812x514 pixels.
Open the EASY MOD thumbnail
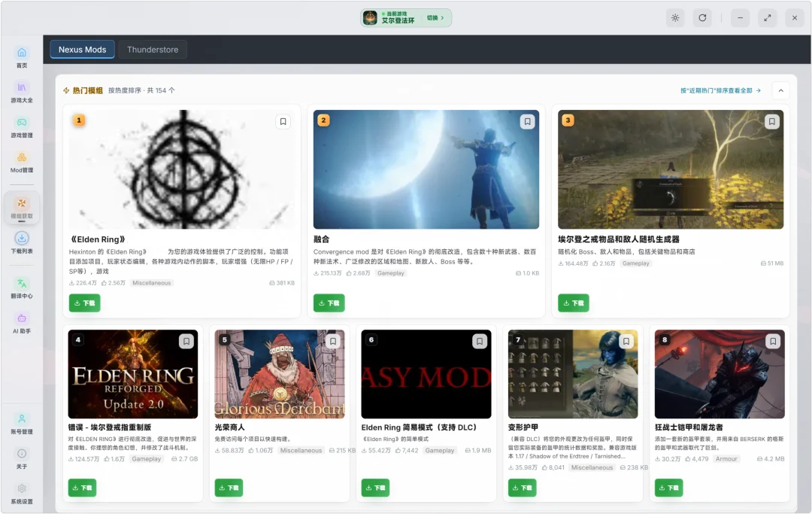tap(426, 374)
